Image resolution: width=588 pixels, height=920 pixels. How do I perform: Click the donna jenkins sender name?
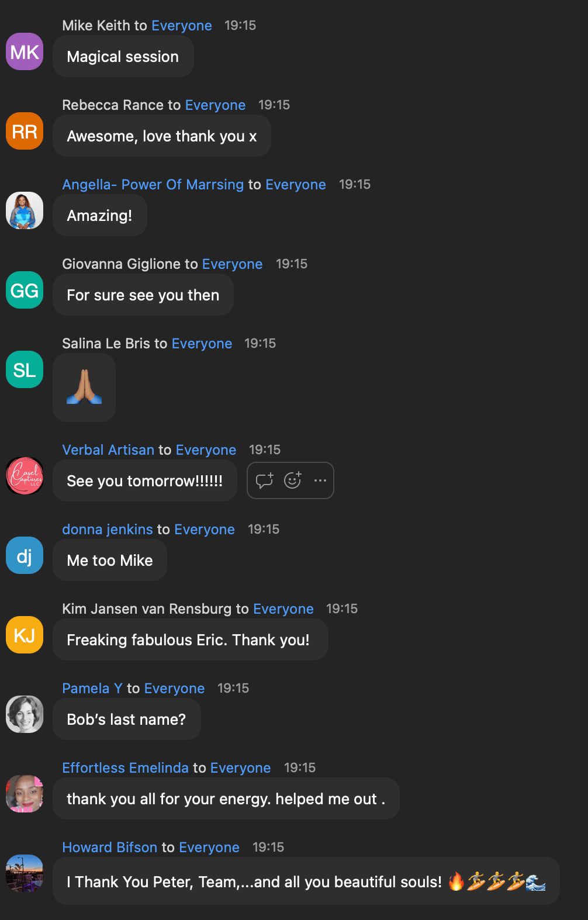(x=108, y=530)
